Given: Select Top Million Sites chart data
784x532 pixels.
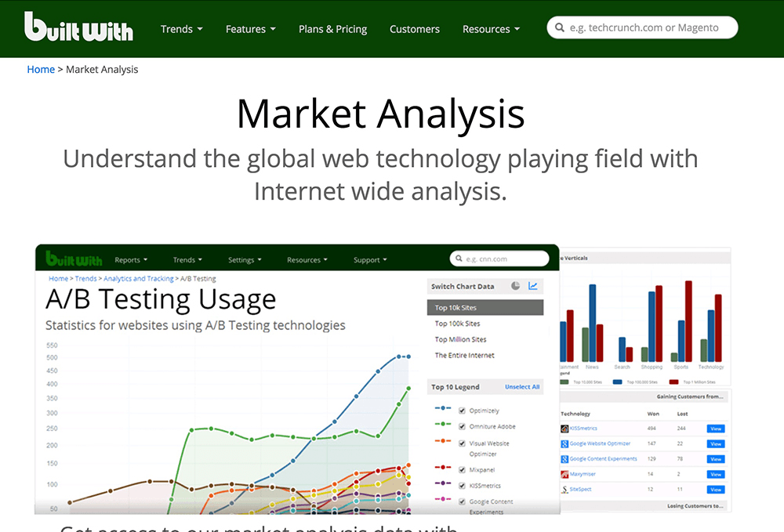Looking at the screenshot, I should tap(460, 339).
